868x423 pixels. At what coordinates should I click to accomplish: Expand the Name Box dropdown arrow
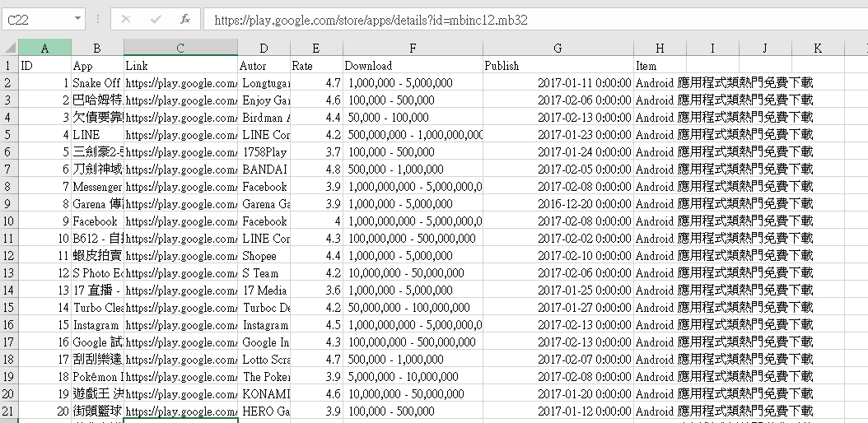pos(77,20)
